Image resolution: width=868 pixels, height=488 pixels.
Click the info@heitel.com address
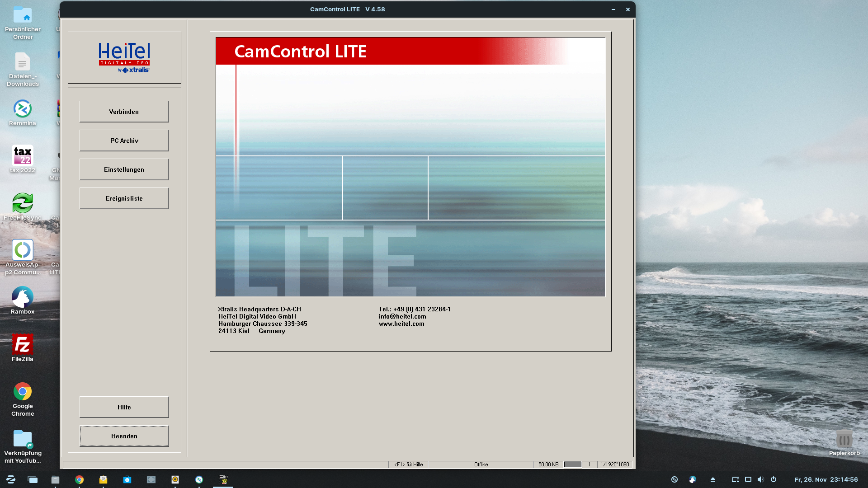click(x=402, y=316)
